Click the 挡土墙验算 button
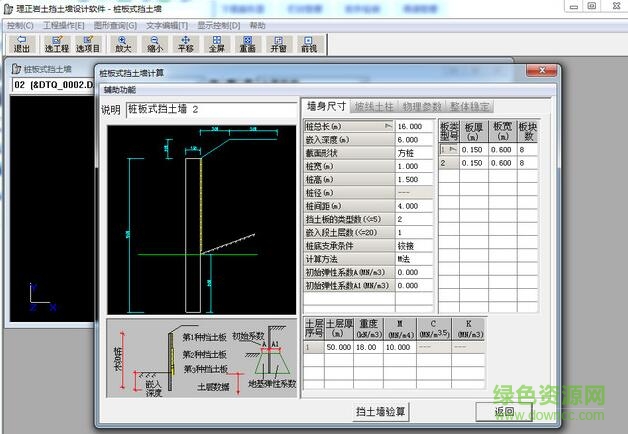628x434 pixels. (x=381, y=411)
